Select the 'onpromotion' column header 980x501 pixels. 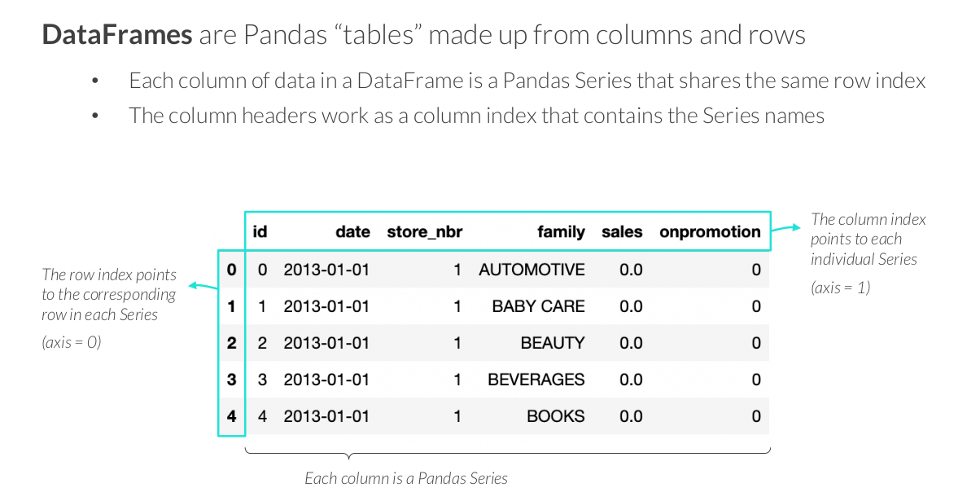[x=710, y=232]
